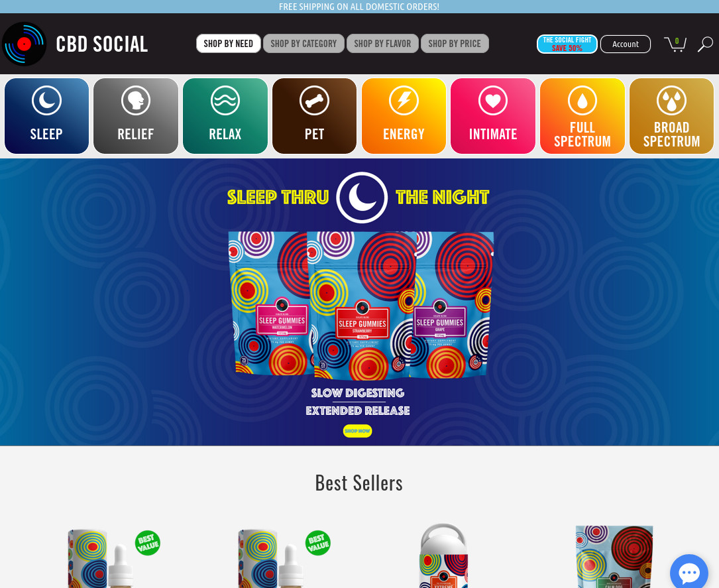Select the Energy lightning tile
The width and height of the screenshot is (719, 588).
point(404,116)
